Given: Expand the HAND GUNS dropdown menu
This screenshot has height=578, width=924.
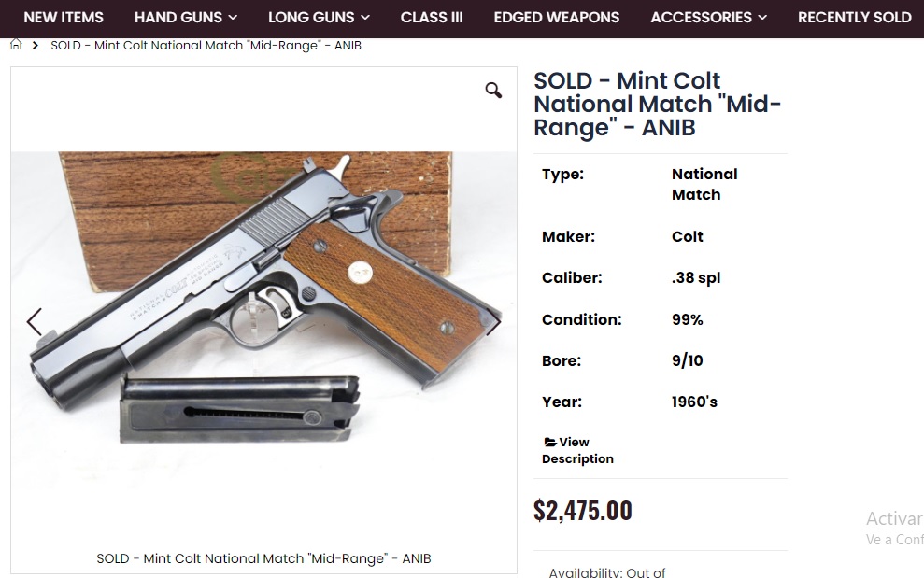Looking at the screenshot, I should pyautogui.click(x=185, y=17).
